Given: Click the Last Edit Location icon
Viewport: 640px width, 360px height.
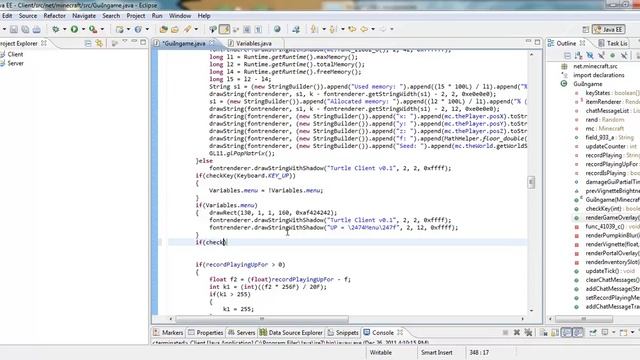Looking at the screenshot, I should click(352, 29).
